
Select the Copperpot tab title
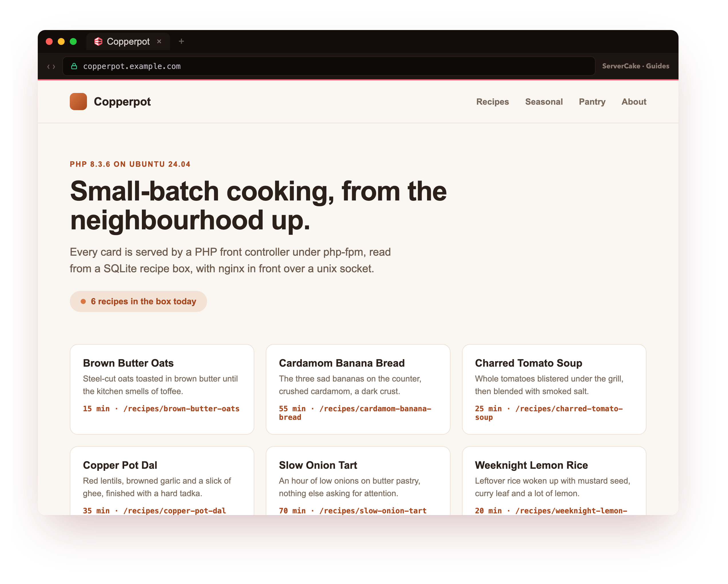128,41
